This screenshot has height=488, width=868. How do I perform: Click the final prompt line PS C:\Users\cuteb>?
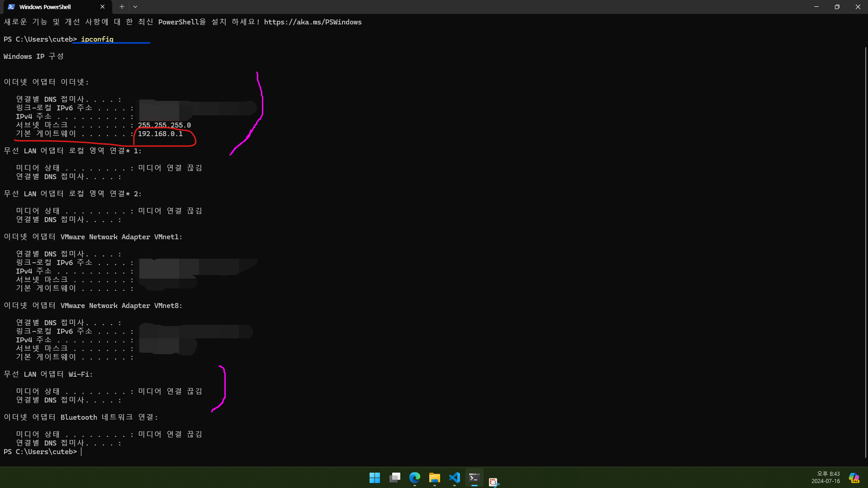(41, 452)
